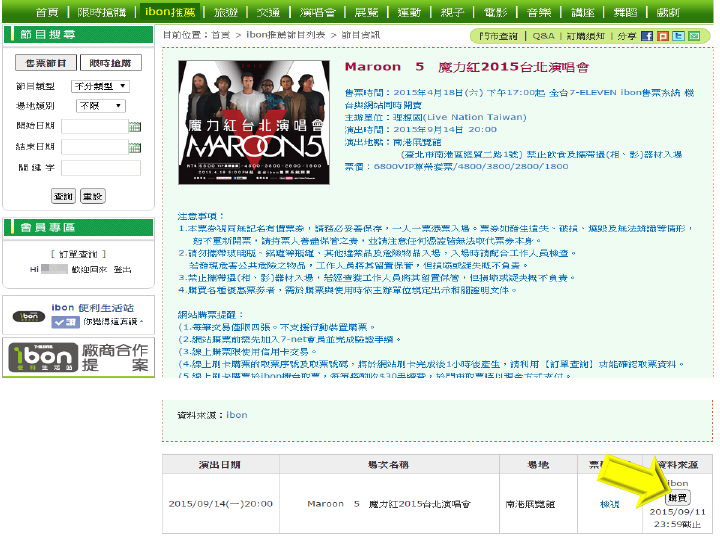The width and height of the screenshot is (720, 540).
Task: Click the Maroon 5 concert poster image
Action: point(254,123)
